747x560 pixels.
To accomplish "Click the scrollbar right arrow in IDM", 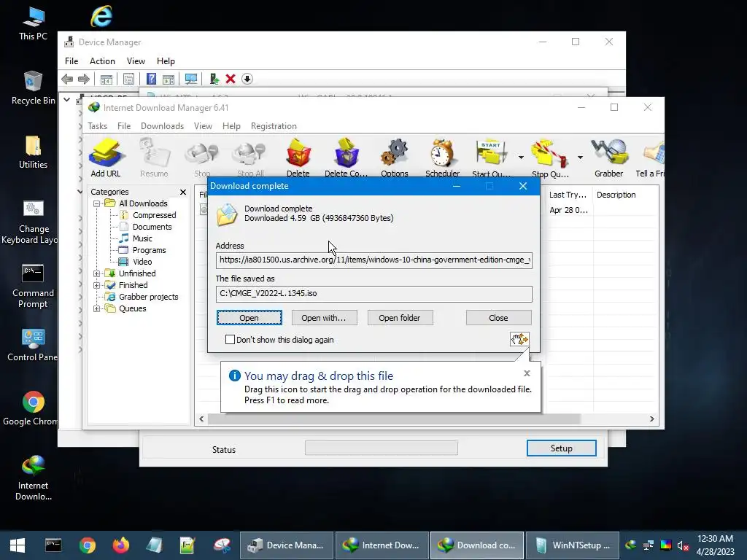I will 651,419.
